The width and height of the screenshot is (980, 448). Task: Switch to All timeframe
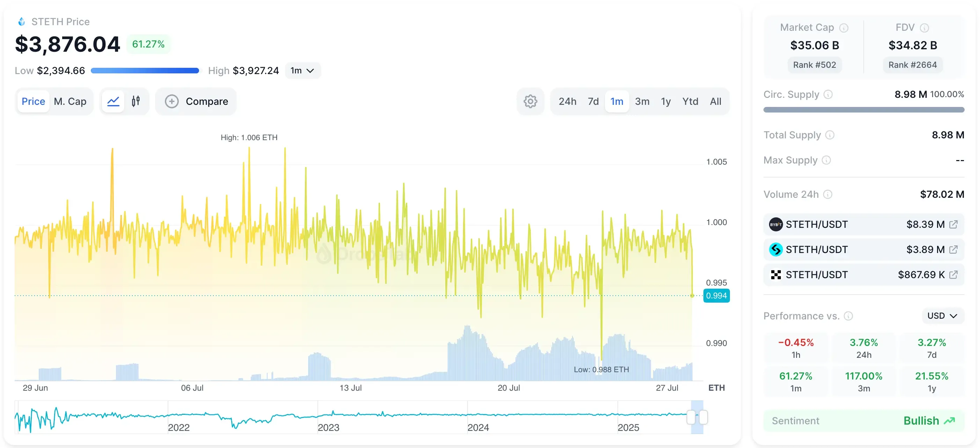point(715,101)
